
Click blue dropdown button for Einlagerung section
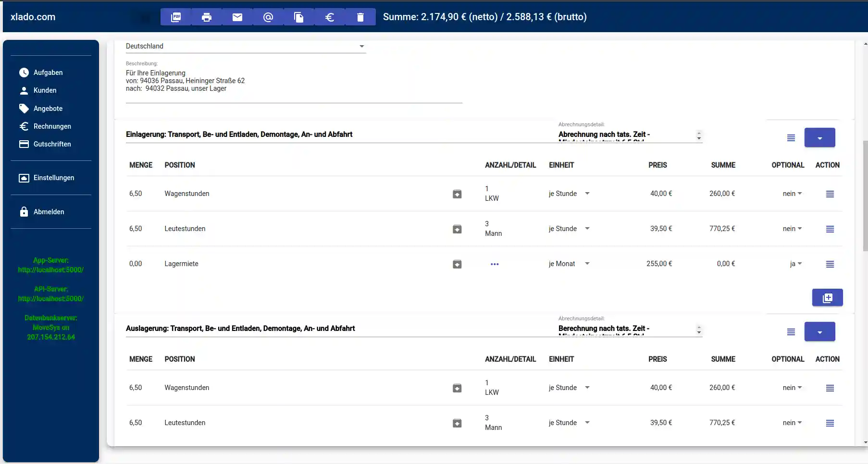820,138
